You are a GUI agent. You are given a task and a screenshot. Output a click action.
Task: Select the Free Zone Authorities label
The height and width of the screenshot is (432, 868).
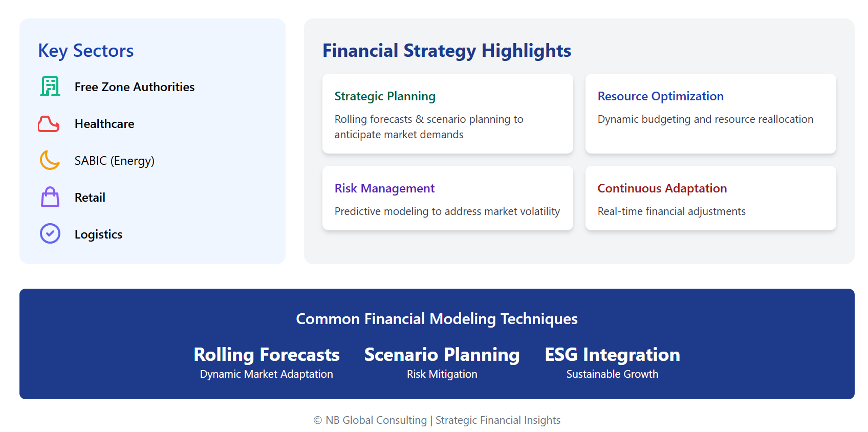point(135,87)
